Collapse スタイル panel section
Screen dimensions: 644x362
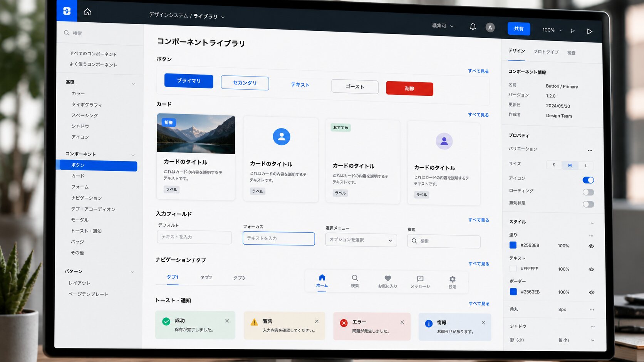point(592,223)
